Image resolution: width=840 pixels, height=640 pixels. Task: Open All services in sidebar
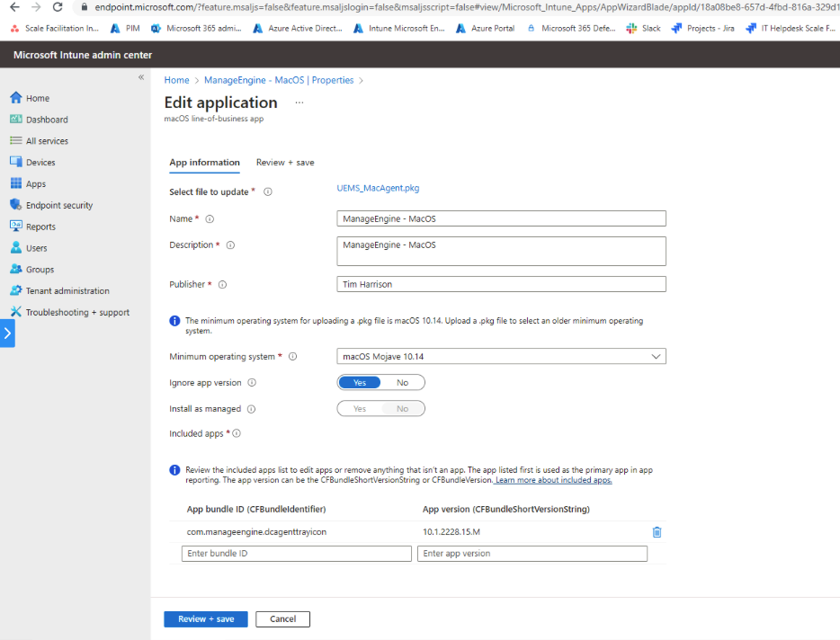(x=39, y=141)
